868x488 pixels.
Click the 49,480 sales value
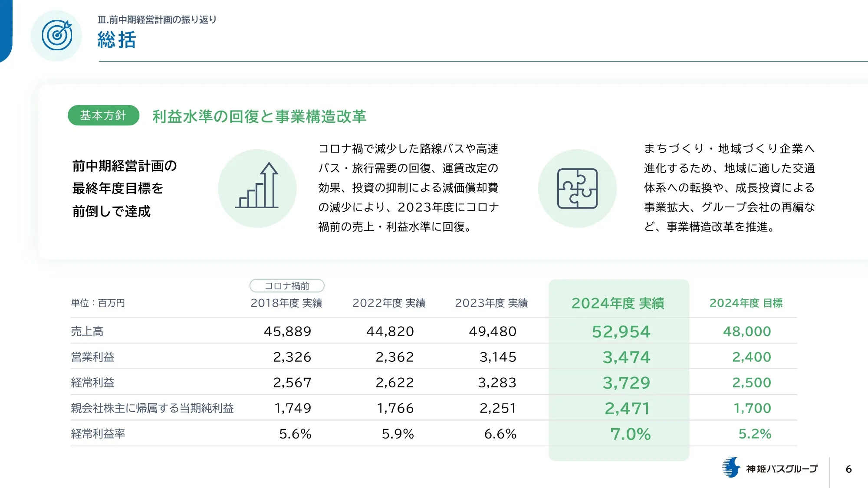pyautogui.click(x=493, y=331)
